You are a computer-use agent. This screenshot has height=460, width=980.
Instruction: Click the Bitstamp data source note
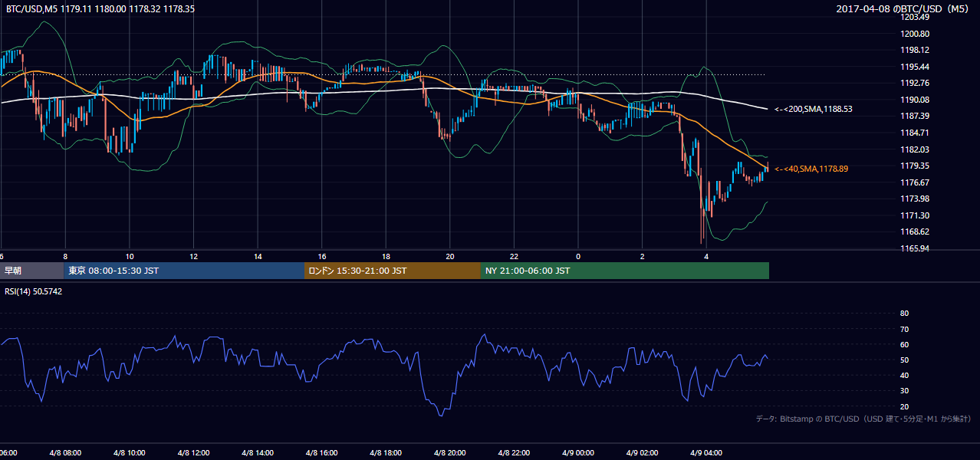863,419
